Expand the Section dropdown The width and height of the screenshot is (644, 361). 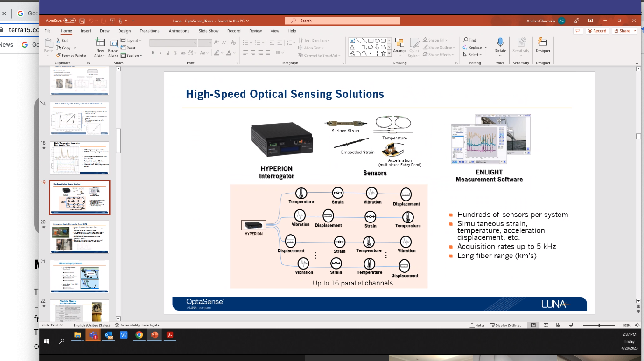[x=131, y=56]
